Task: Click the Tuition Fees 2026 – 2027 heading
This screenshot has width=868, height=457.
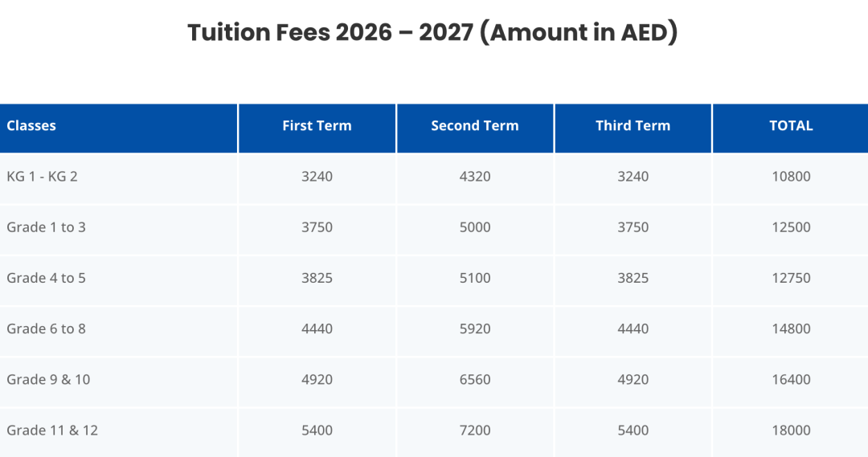Action: (433, 33)
